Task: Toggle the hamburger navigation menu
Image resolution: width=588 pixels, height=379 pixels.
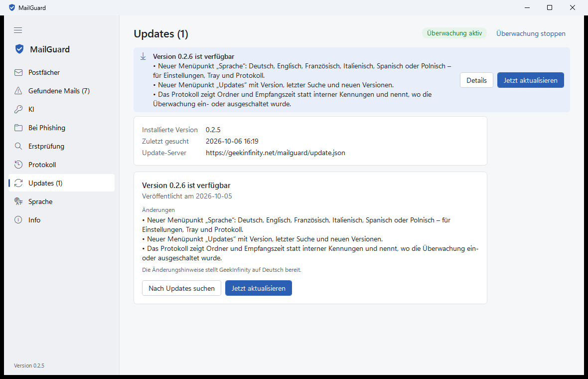Action: (18, 30)
